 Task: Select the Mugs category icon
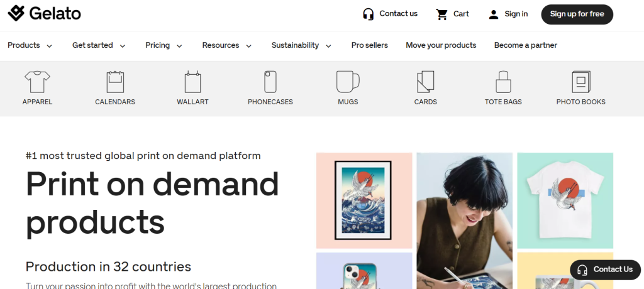pos(348,82)
